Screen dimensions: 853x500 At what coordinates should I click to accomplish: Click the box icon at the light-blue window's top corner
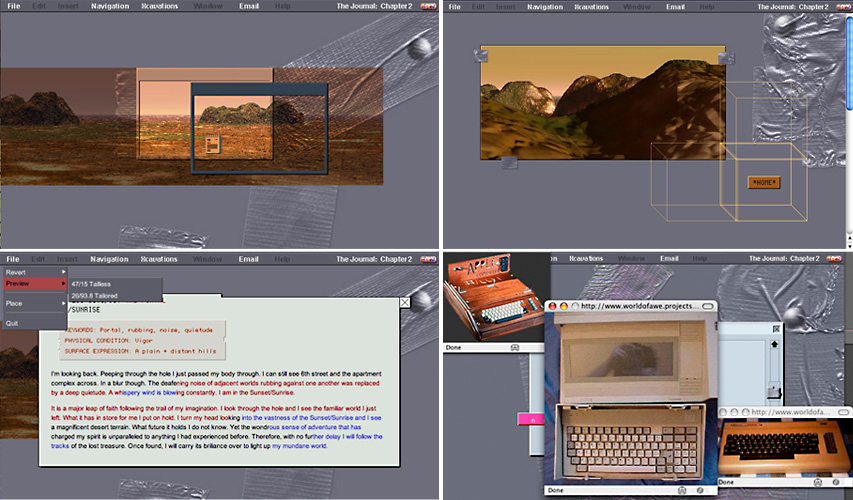776,329
